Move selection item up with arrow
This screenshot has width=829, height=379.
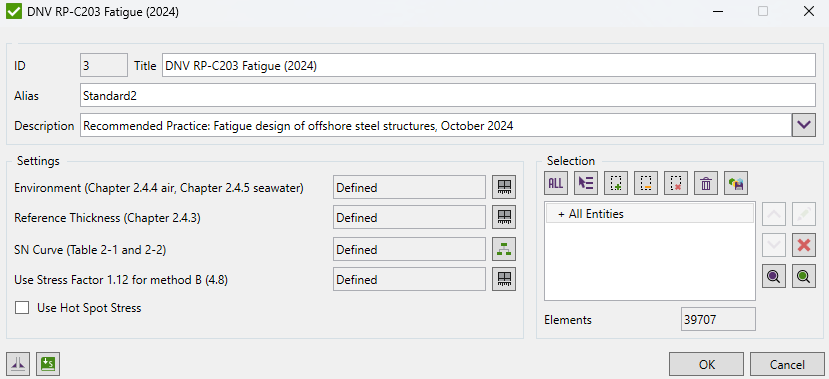coord(774,214)
